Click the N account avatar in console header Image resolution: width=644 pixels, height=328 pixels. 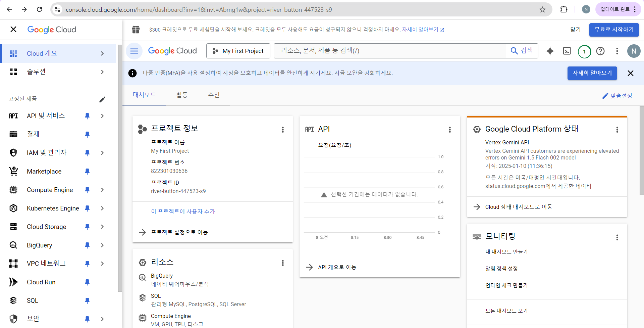click(634, 51)
